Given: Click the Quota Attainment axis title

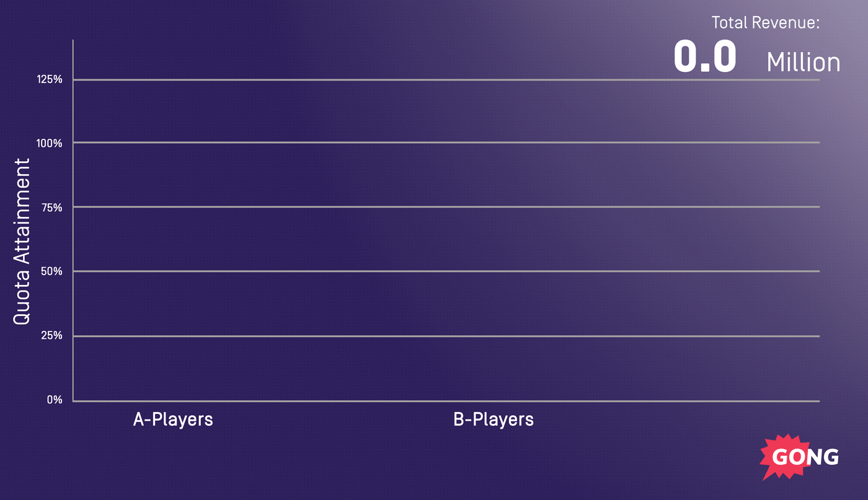Looking at the screenshot, I should [x=22, y=242].
